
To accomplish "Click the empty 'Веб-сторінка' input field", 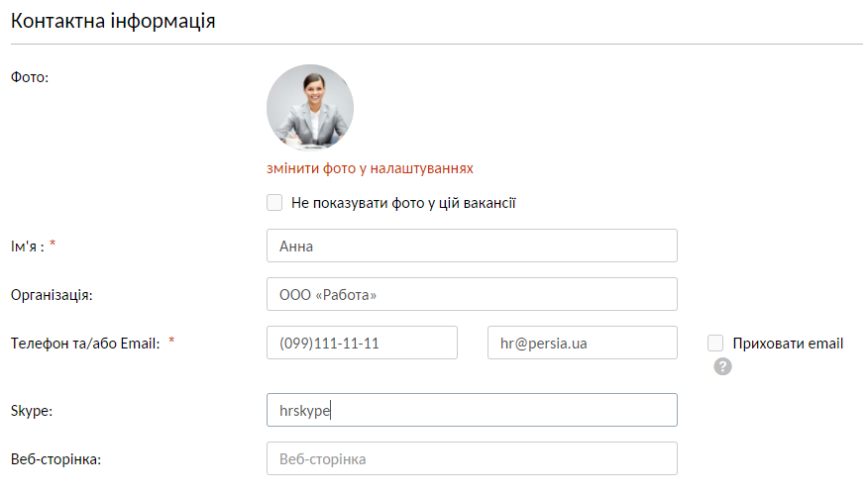I will [x=472, y=459].
